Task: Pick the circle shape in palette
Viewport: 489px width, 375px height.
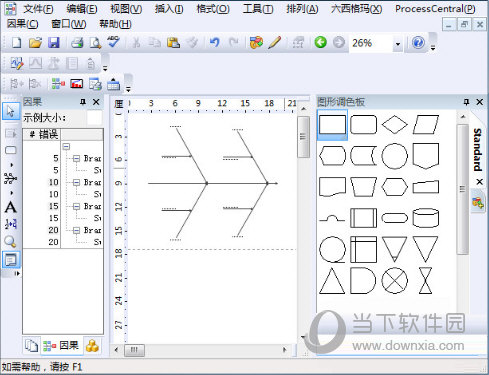Action: tap(395, 156)
